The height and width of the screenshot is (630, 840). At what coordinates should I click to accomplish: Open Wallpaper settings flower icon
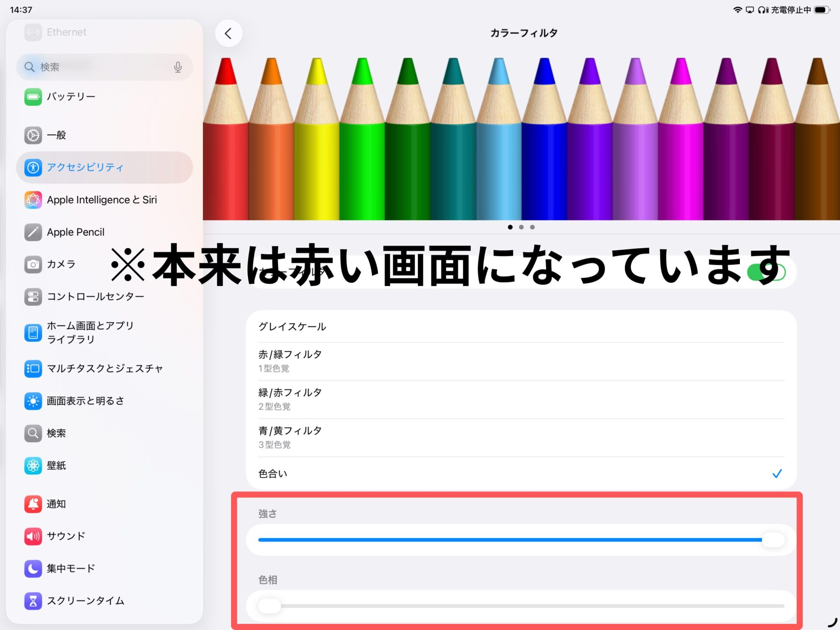pos(33,465)
